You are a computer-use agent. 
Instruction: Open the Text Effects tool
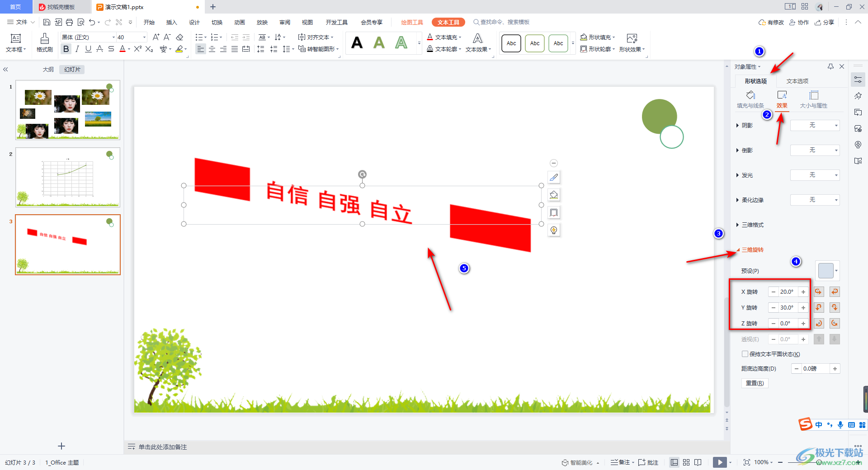[478, 43]
